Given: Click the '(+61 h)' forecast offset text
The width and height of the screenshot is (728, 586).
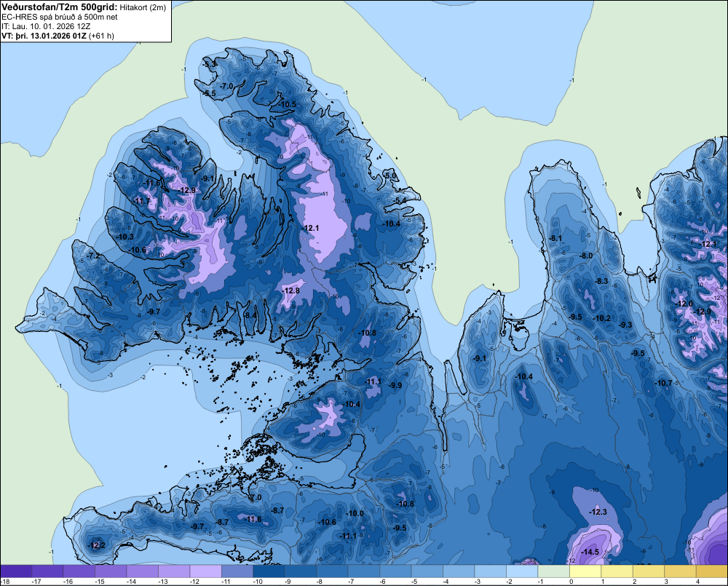Looking at the screenshot, I should [x=101, y=36].
